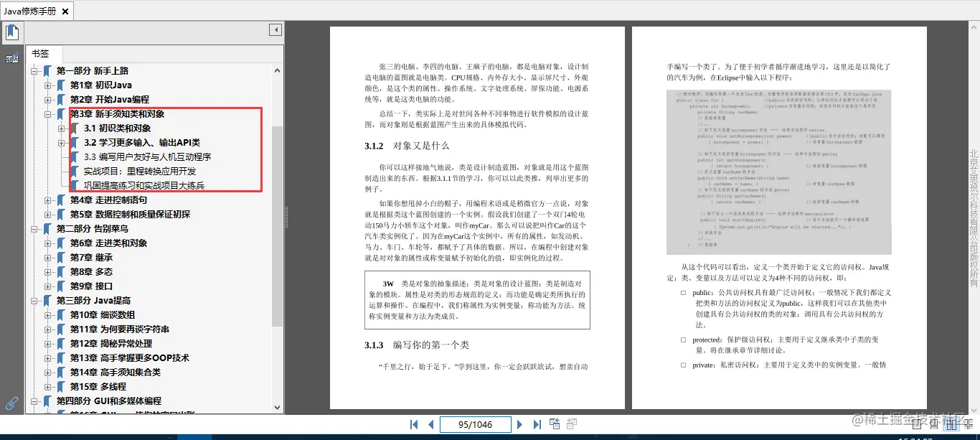
Task: Click the 95/1046 page number field
Action: coord(475,424)
